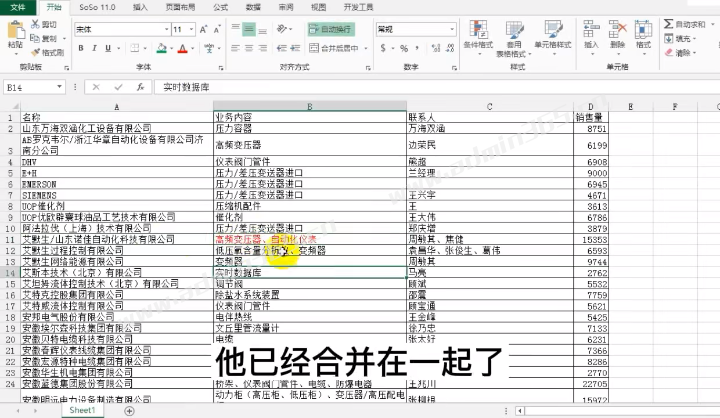Switch to the Page Layout tab
The width and height of the screenshot is (720, 418).
[180, 7]
